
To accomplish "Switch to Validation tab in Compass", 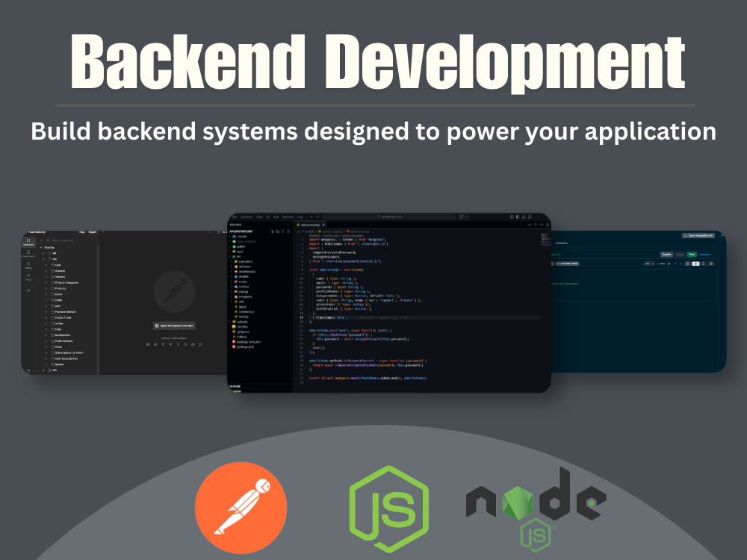I will pos(562,243).
